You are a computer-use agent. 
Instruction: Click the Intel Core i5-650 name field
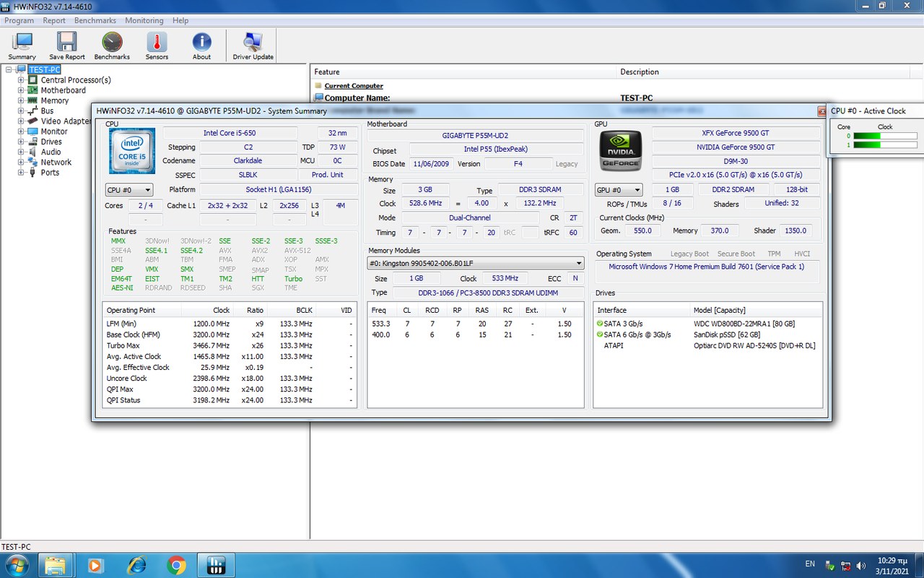(x=230, y=133)
